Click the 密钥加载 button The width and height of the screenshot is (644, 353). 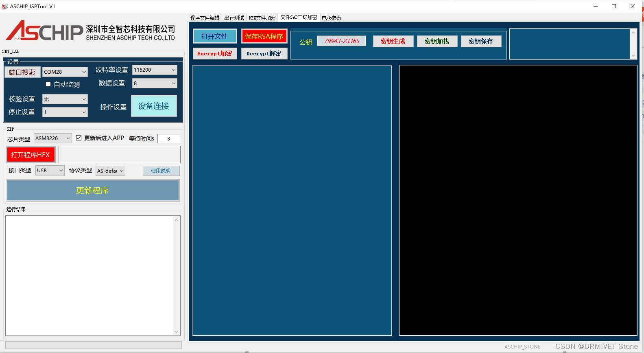click(x=437, y=41)
